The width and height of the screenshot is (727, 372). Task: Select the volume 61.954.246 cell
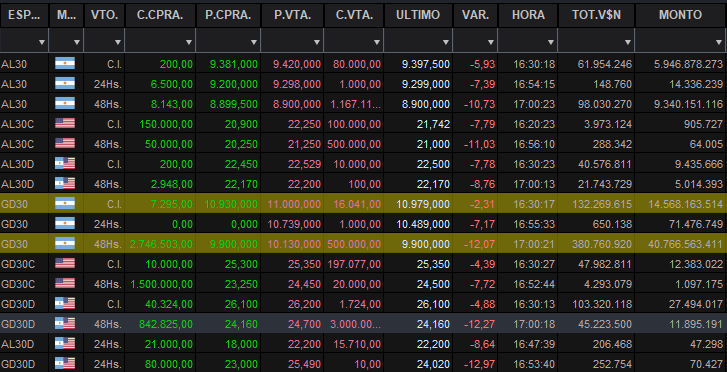coord(596,64)
